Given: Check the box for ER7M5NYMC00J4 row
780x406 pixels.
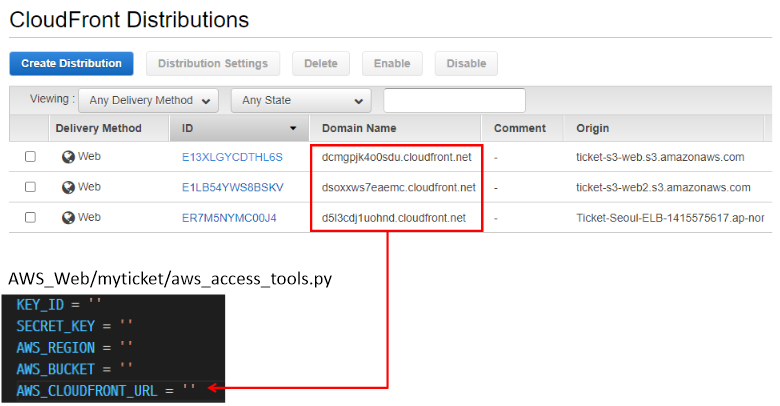Looking at the screenshot, I should 30,217.
